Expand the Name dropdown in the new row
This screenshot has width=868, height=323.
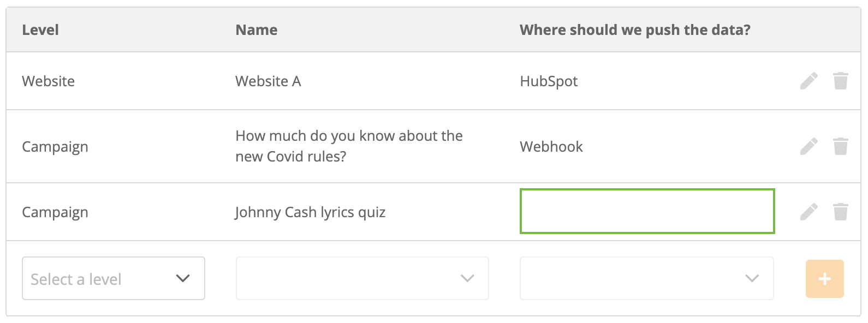coord(362,278)
